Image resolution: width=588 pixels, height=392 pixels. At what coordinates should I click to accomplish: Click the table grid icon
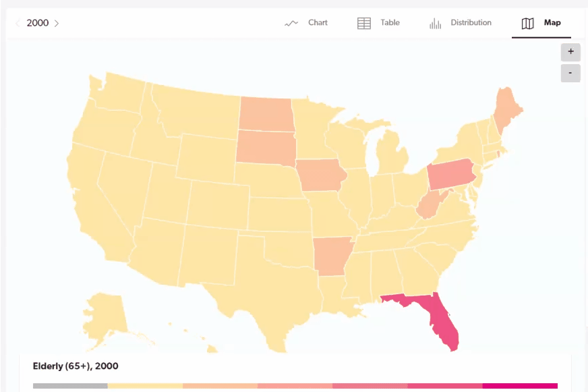363,23
